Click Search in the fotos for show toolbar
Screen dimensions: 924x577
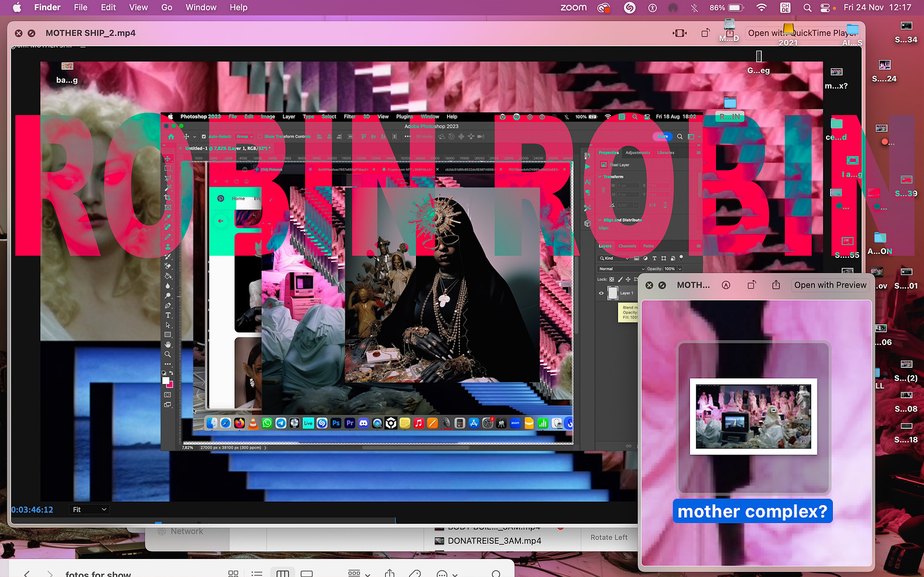click(496, 574)
